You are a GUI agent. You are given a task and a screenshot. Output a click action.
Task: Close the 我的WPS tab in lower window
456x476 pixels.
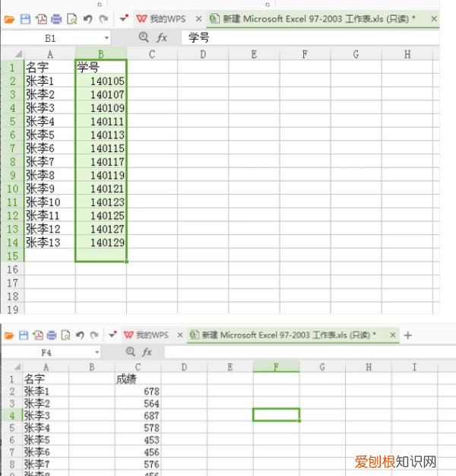click(180, 335)
